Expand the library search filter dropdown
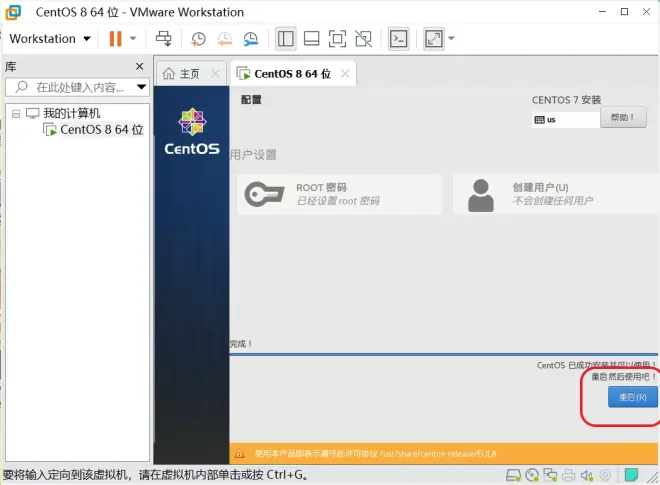 (x=141, y=87)
